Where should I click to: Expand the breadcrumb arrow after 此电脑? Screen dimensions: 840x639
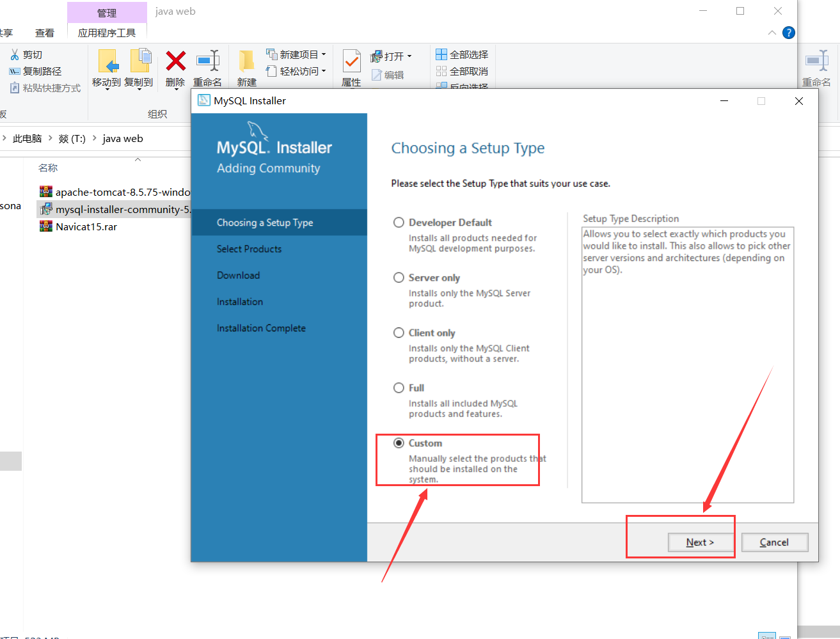50,138
